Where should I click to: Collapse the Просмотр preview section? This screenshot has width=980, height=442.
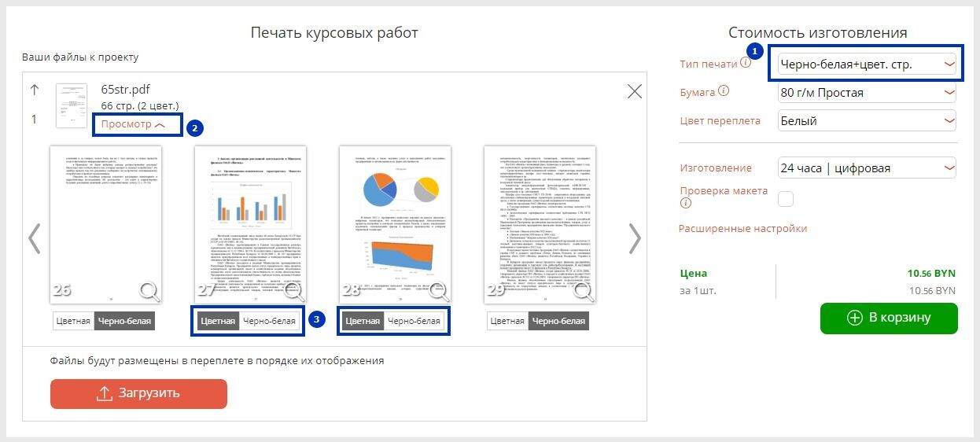coord(133,124)
